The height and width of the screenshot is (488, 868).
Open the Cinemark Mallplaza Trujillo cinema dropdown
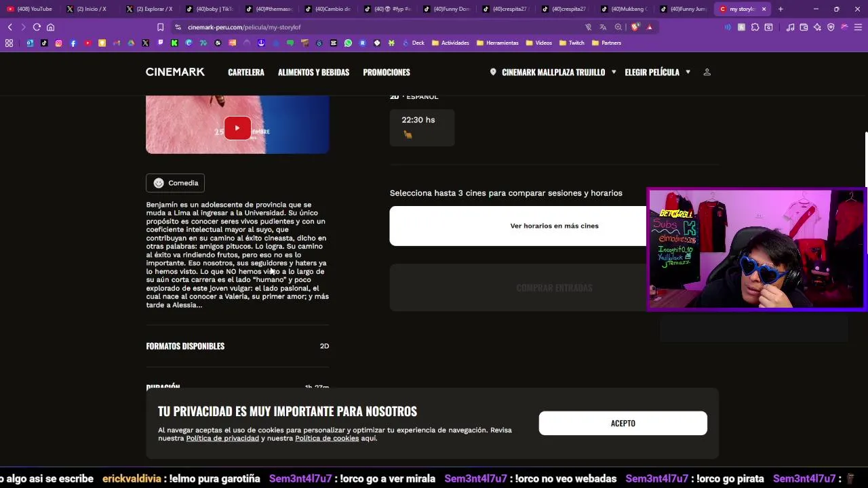[x=553, y=72]
